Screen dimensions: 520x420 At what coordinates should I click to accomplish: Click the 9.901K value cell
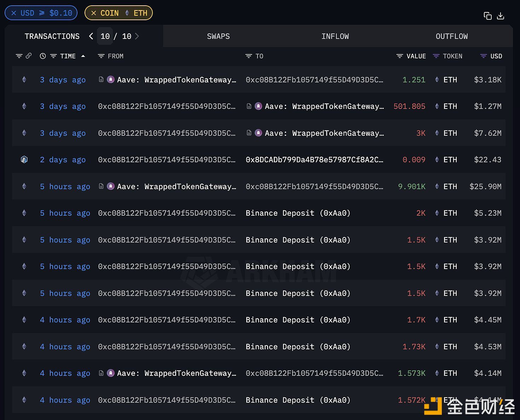coord(412,187)
